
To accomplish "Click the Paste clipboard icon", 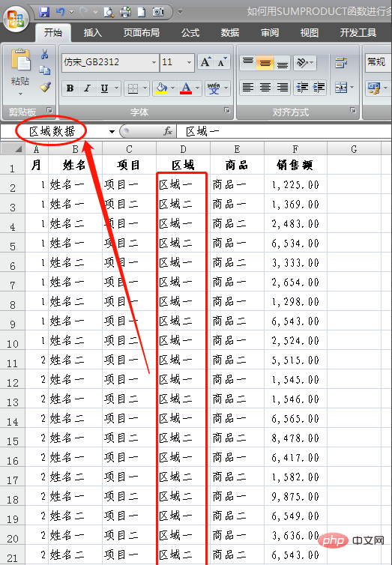I will pyautogui.click(x=20, y=60).
